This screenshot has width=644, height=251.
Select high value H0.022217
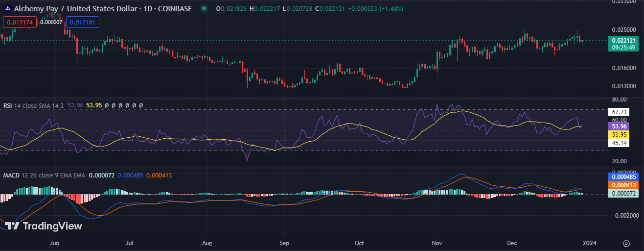coord(265,9)
